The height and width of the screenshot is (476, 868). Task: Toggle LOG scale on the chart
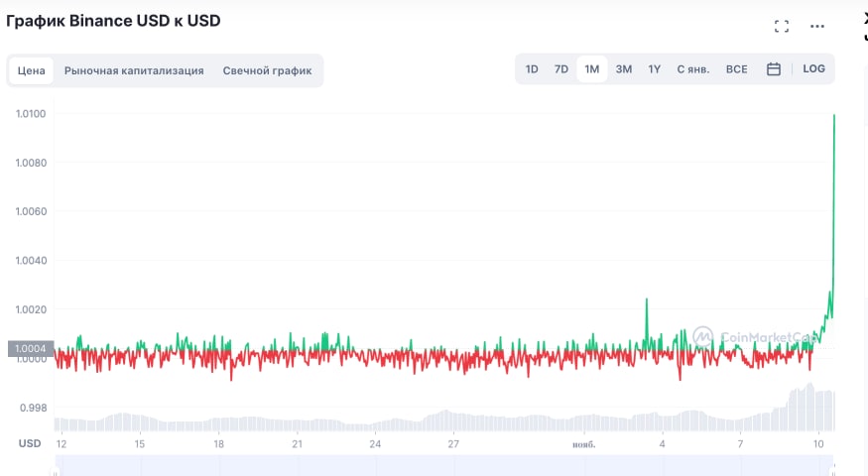pyautogui.click(x=813, y=68)
